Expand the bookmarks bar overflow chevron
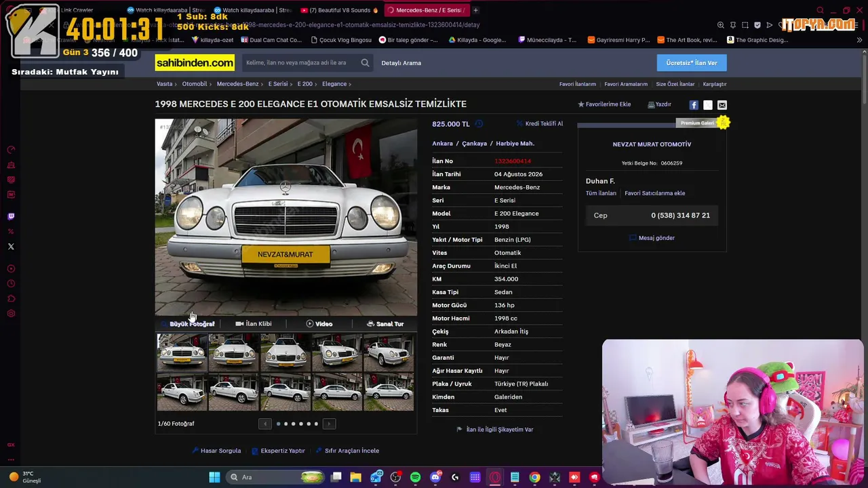Screen dimensions: 868x488 point(859,40)
